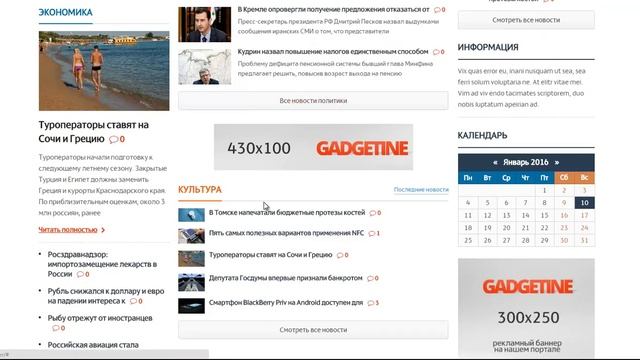The height and width of the screenshot is (360, 640).
Task: Open thumbnail for Томск протезы костей article
Action: pyautogui.click(x=191, y=215)
